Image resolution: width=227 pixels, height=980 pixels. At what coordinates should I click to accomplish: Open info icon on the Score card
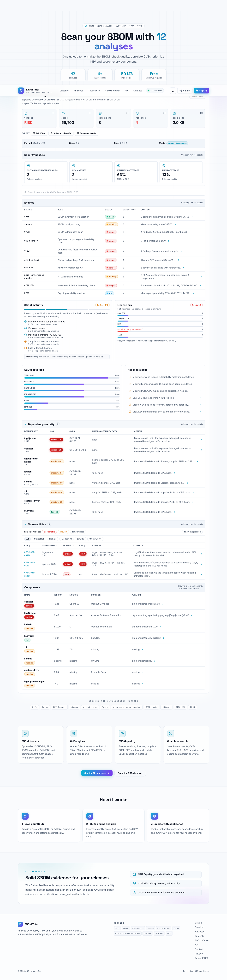pyautogui.click(x=90, y=113)
